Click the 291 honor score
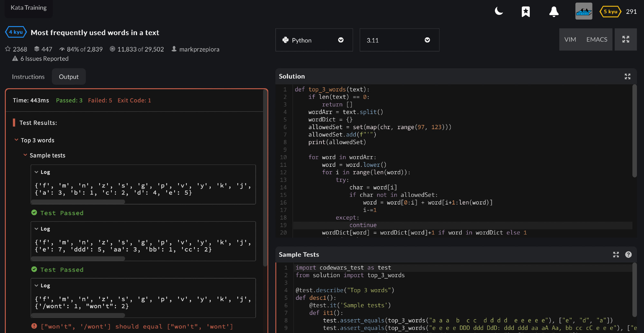Image resolution: width=644 pixels, height=333 pixels. 631,12
